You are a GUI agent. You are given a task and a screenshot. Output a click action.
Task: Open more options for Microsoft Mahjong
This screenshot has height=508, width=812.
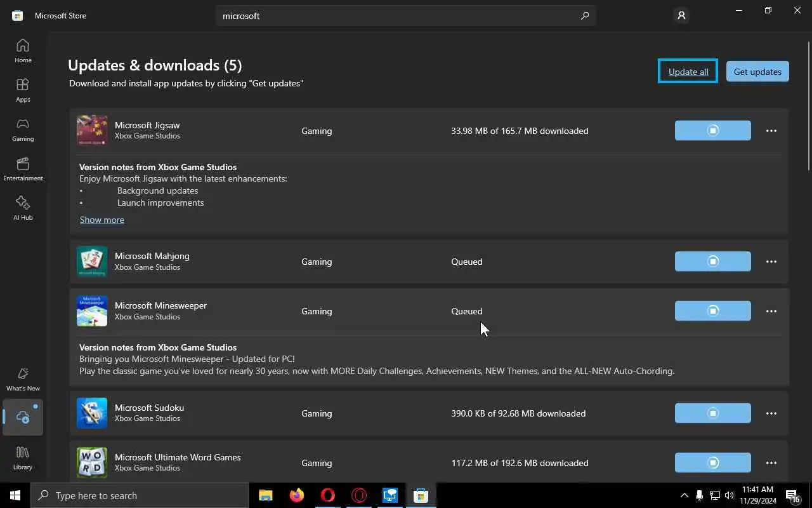point(771,262)
